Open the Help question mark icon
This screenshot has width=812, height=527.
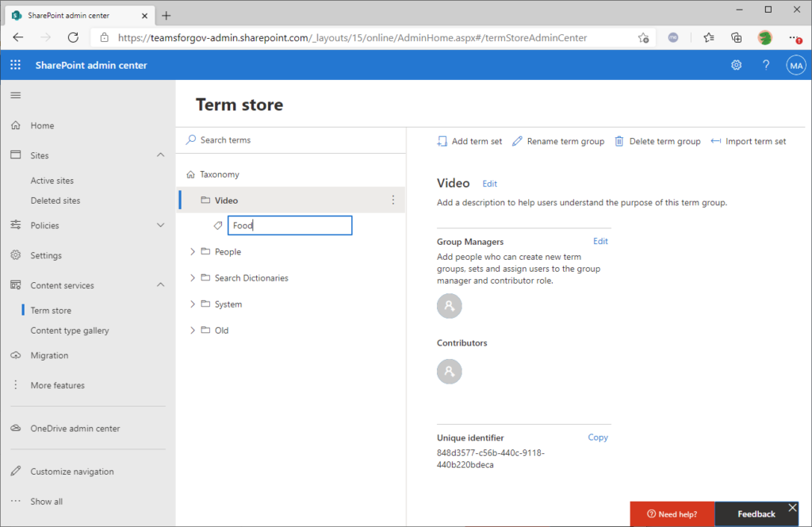765,64
